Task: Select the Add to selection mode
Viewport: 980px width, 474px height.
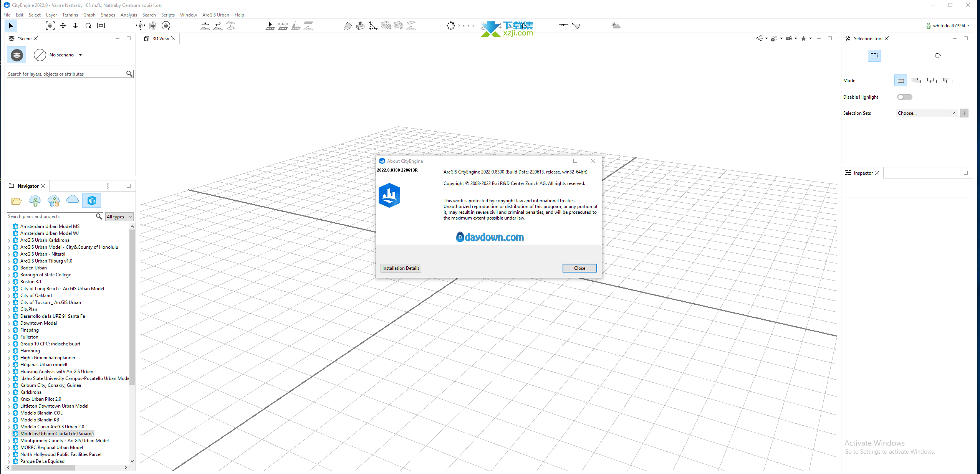Action: (x=916, y=81)
